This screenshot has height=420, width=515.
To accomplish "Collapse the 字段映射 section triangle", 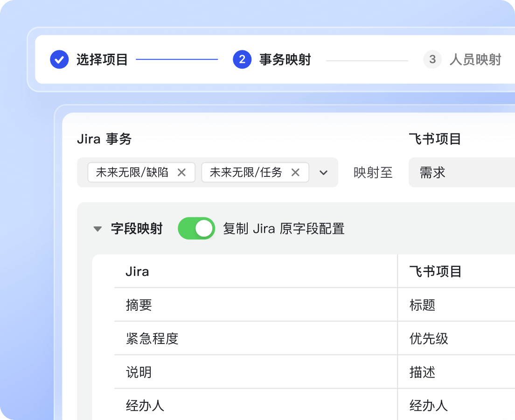I will [97, 229].
